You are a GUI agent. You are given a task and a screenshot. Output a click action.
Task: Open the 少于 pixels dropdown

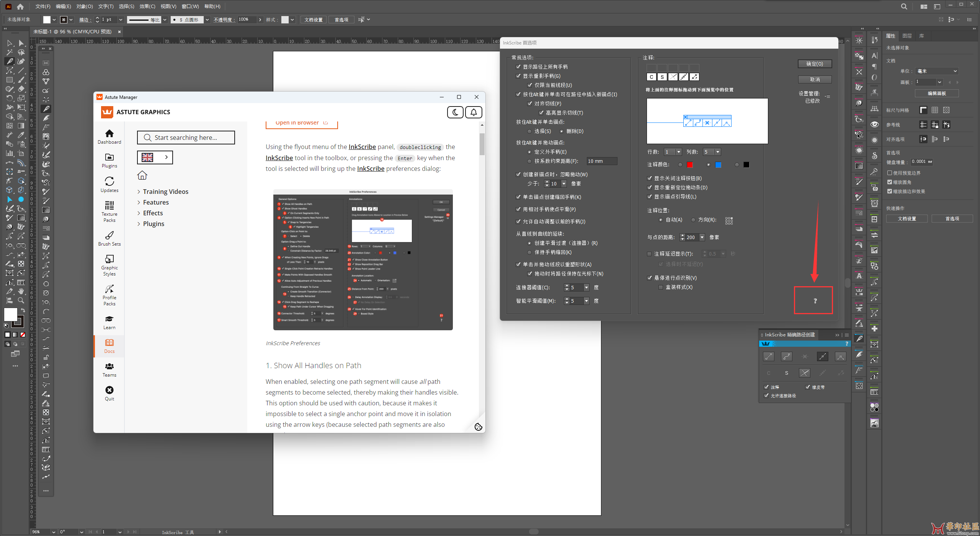coord(563,184)
